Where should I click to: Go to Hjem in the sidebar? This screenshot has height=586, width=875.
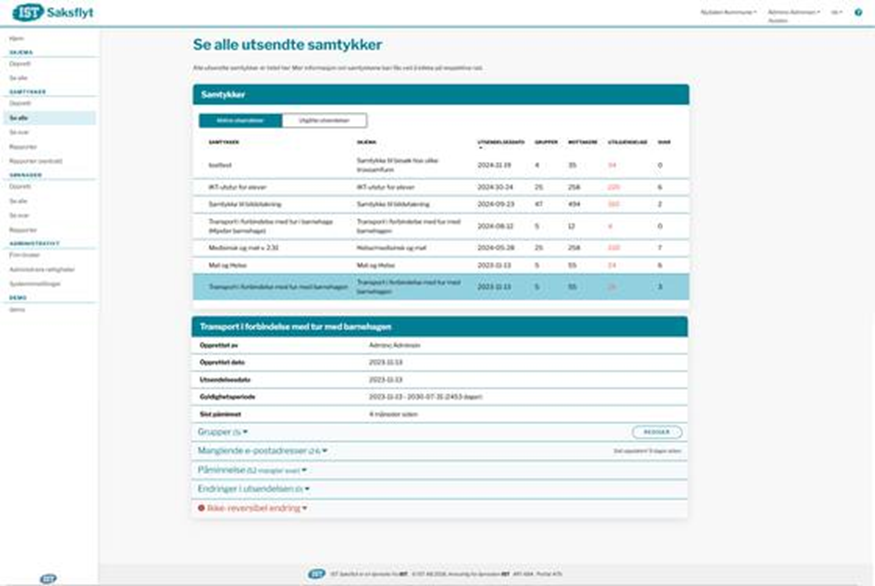16,38
